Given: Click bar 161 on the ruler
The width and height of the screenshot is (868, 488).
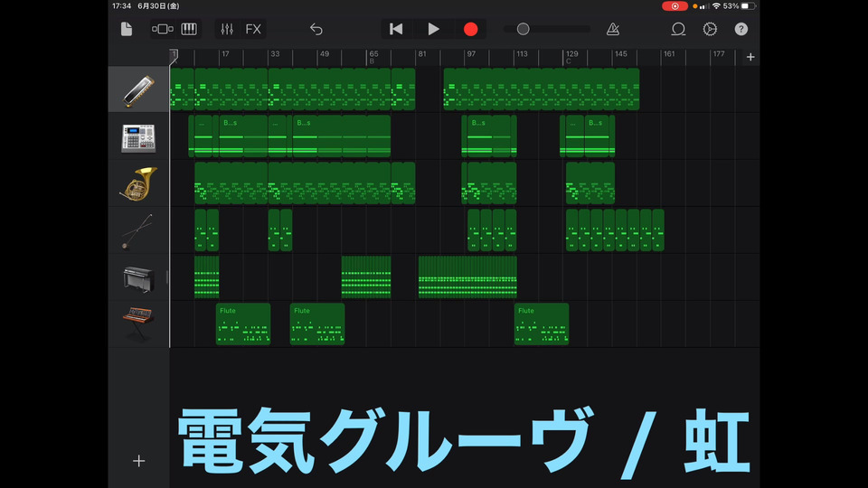Looking at the screenshot, I should (669, 53).
